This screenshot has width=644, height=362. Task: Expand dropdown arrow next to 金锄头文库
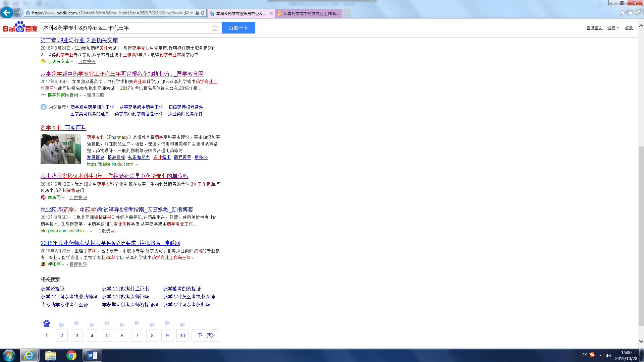coord(72,62)
